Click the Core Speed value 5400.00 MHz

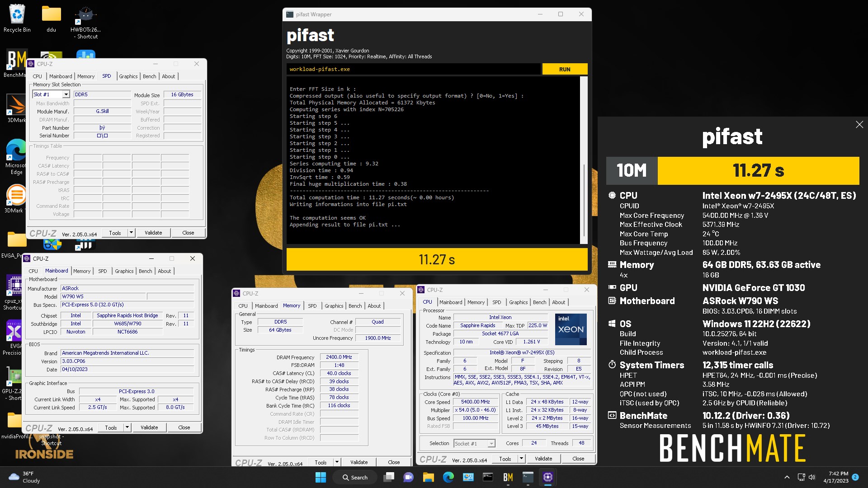[476, 402]
